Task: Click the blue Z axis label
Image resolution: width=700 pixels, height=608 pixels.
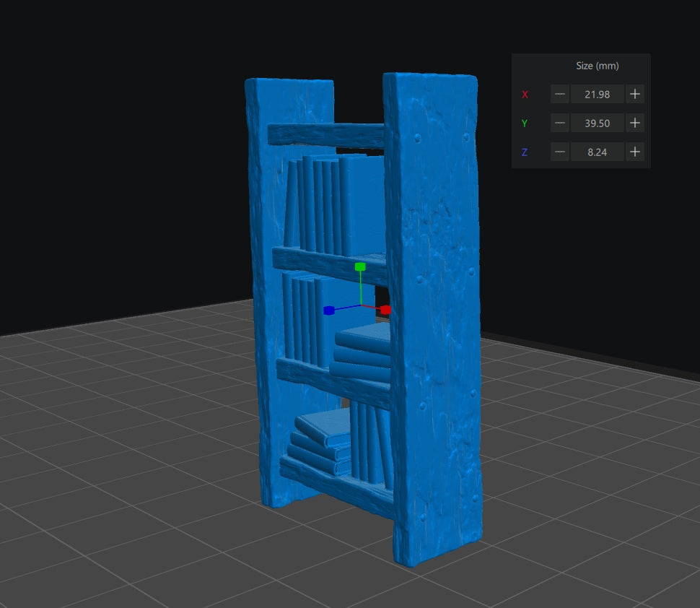Action: point(525,152)
